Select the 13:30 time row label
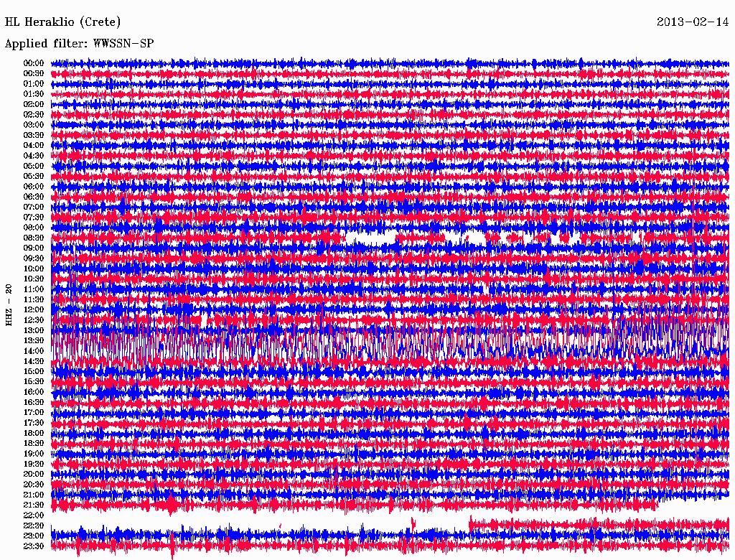The width and height of the screenshot is (735, 560). point(34,340)
